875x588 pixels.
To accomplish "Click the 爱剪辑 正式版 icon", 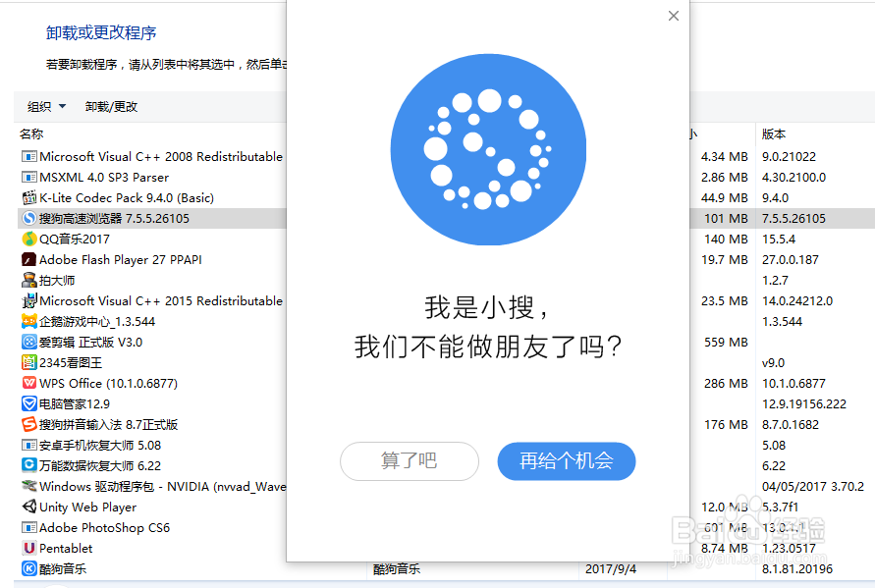I will (x=27, y=342).
